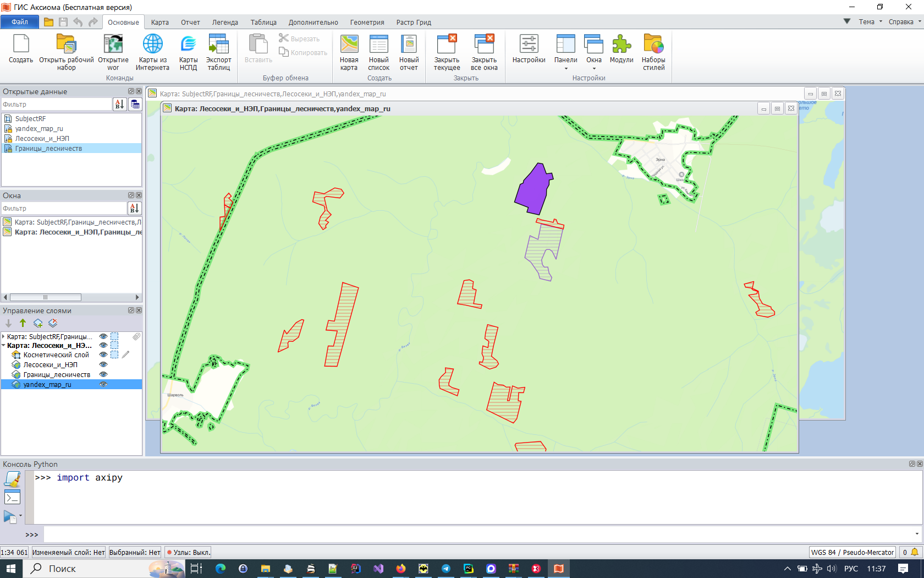Collapse Карта: Лесосеки_и_НЭ tree node
Viewport: 924px width, 578px height.
4,345
